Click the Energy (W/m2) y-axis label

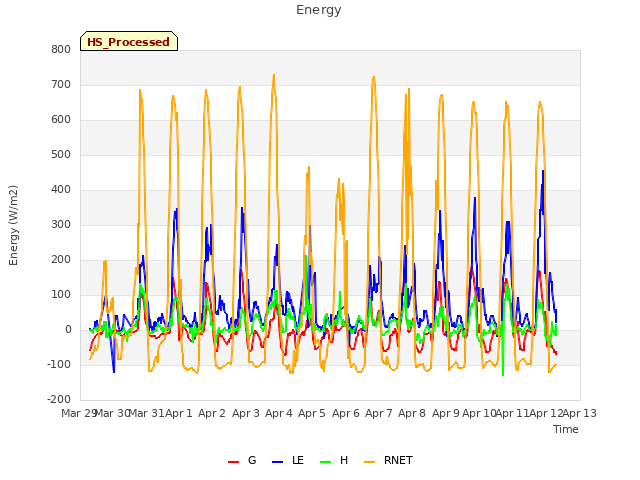click(x=13, y=225)
